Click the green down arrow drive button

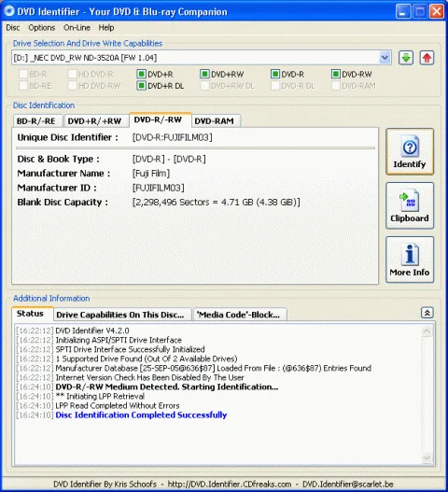tap(406, 58)
